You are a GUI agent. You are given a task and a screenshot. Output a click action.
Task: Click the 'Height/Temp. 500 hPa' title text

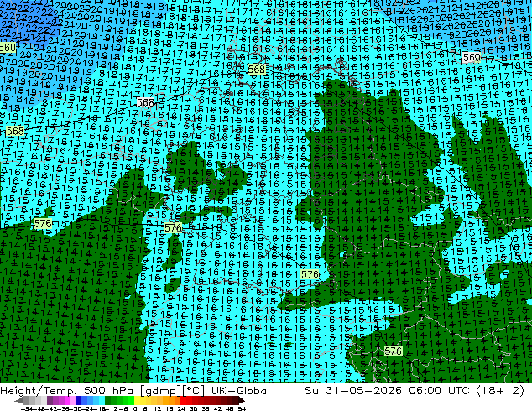pyautogui.click(x=67, y=391)
